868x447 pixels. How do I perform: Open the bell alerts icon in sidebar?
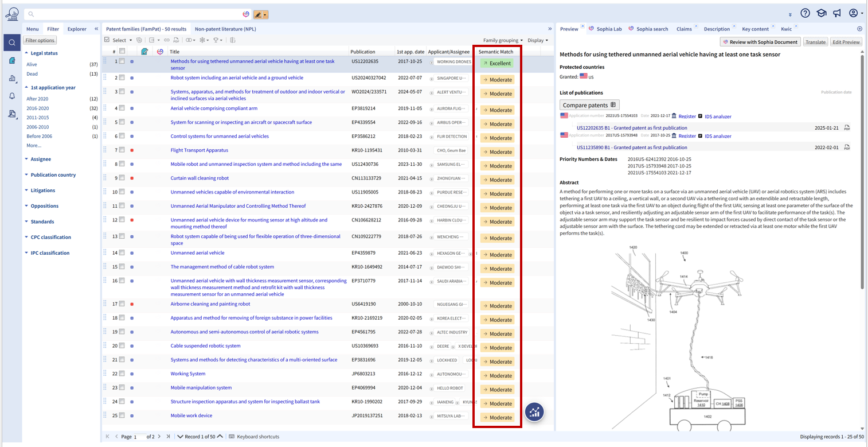12,96
